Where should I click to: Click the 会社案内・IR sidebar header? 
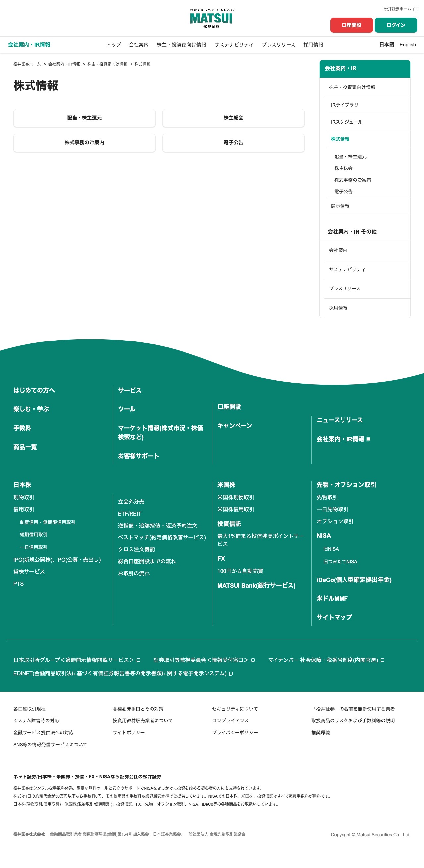tap(365, 68)
